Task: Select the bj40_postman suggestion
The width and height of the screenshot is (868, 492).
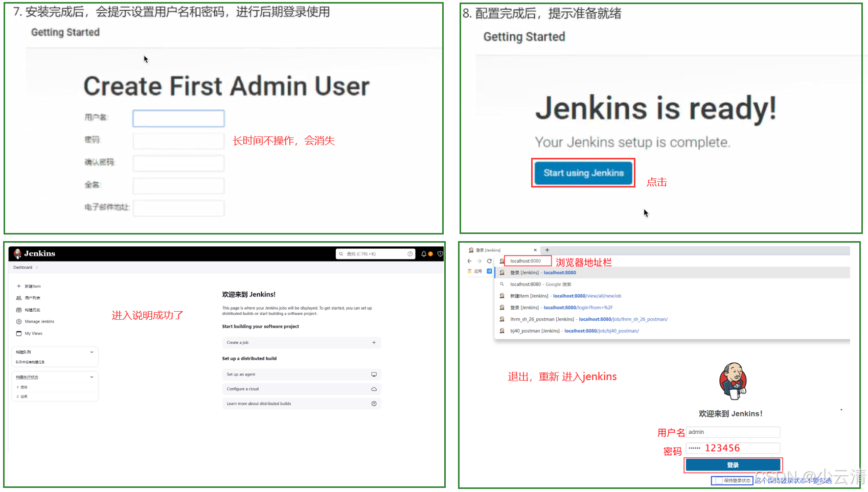Action: (x=672, y=331)
